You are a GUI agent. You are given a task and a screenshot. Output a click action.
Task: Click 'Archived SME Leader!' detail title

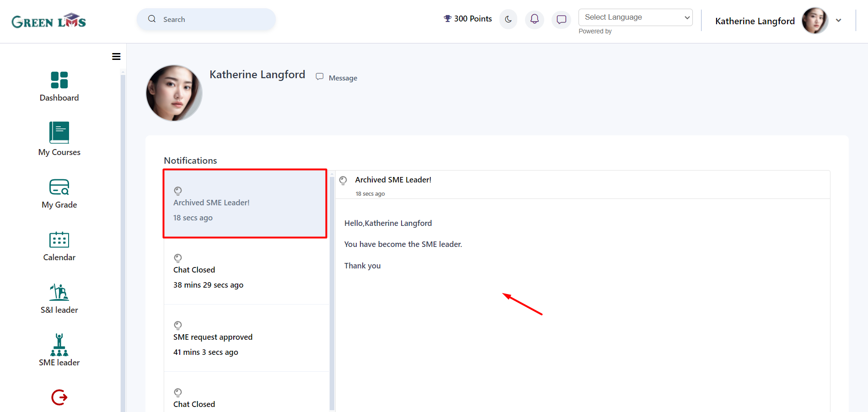(393, 180)
